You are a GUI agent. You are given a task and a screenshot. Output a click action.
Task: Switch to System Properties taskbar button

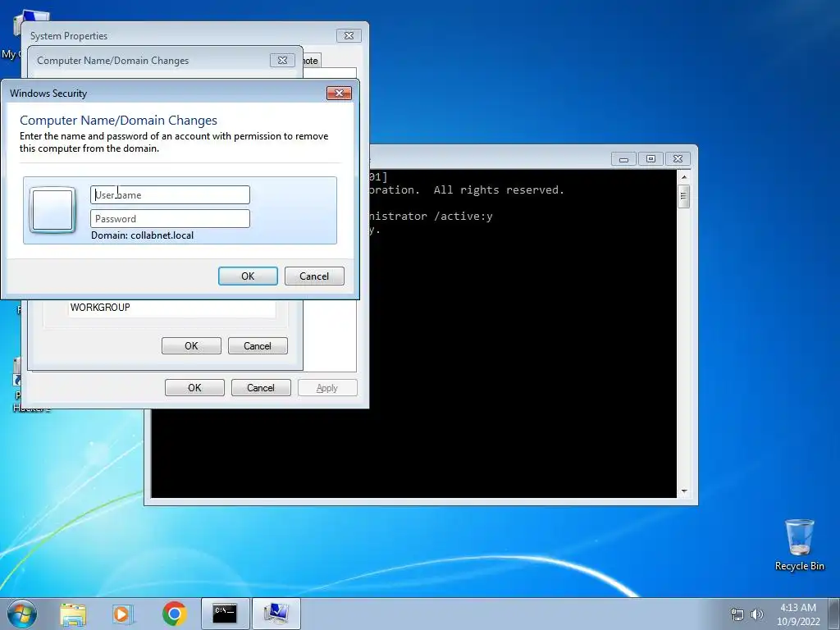pyautogui.click(x=276, y=614)
